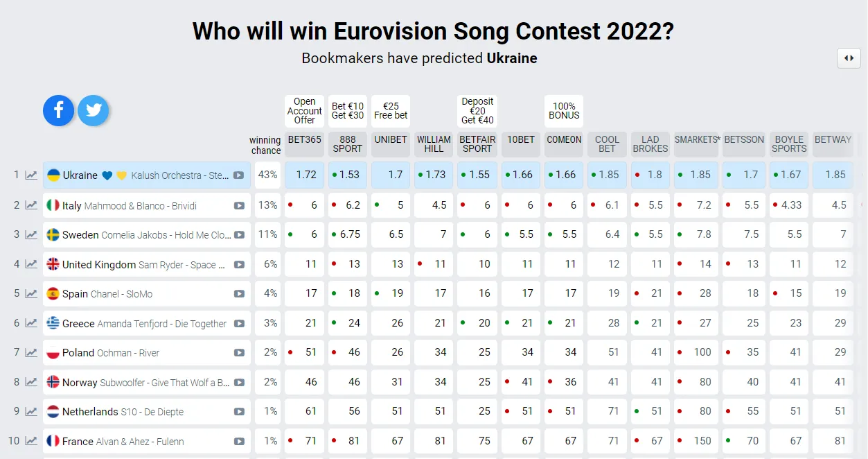Click the ComeOn 100% bonus offer

[564, 111]
